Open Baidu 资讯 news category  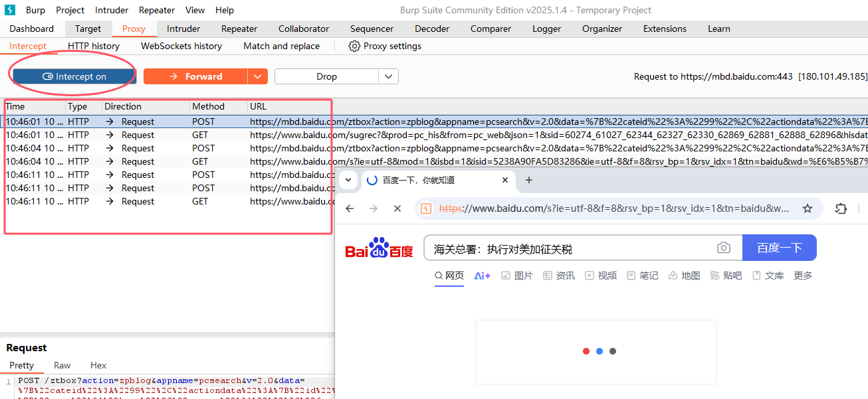(x=559, y=276)
